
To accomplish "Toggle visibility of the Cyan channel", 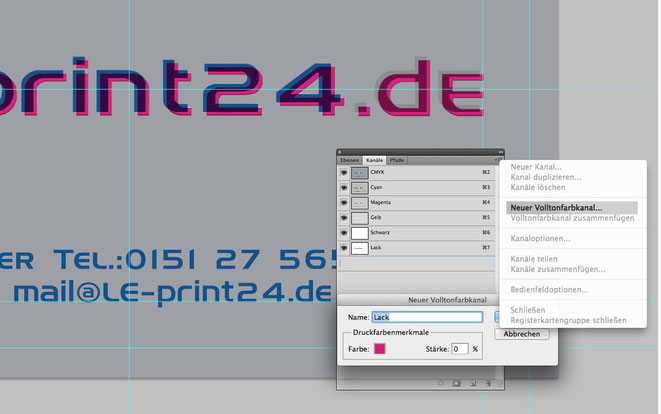I will (344, 188).
